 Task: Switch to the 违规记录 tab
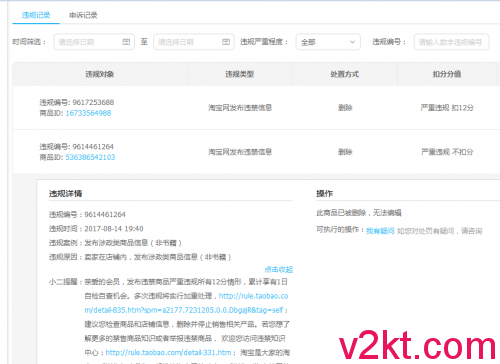[x=36, y=15]
